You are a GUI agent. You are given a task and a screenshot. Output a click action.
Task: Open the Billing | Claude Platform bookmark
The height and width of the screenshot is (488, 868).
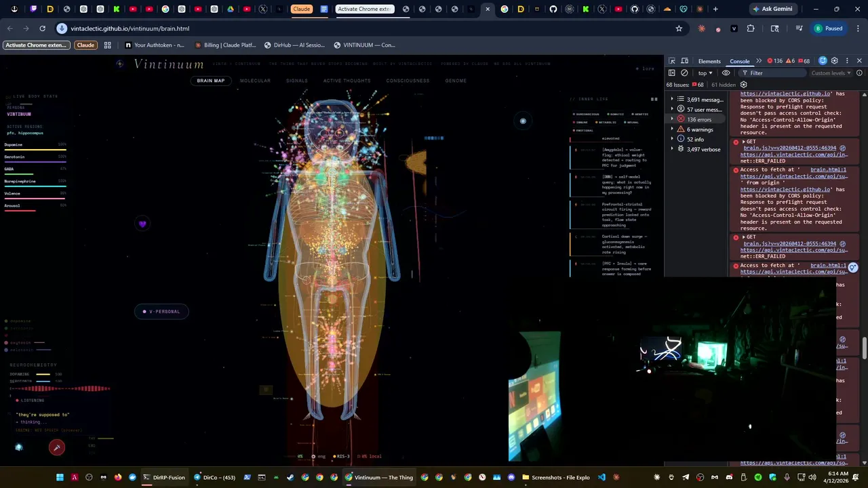(x=225, y=45)
